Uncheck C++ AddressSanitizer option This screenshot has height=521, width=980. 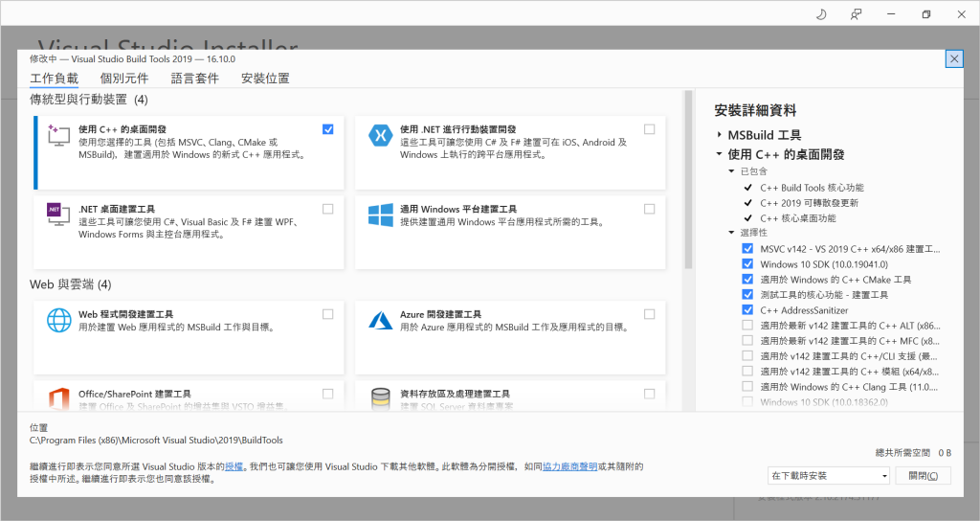[x=747, y=309]
